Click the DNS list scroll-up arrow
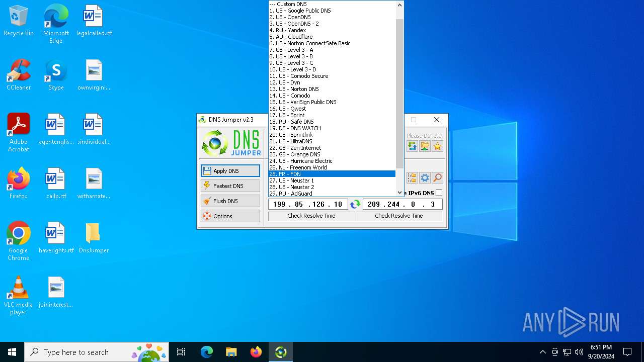This screenshot has width=644, height=362. click(x=399, y=5)
